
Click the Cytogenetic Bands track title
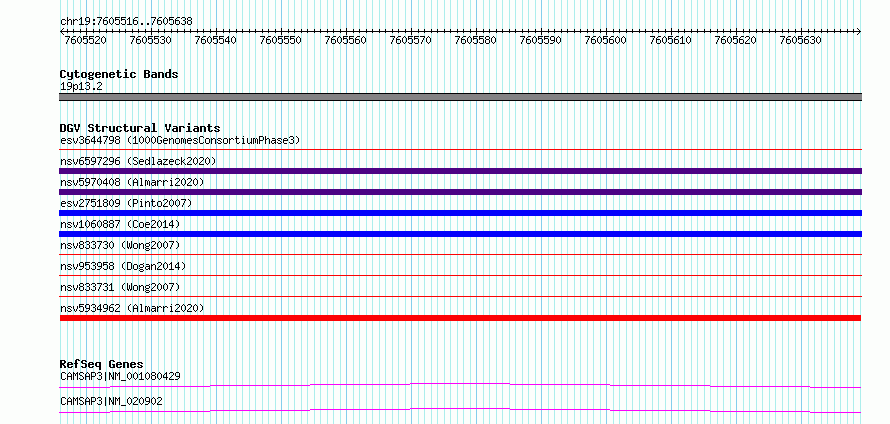pos(119,74)
